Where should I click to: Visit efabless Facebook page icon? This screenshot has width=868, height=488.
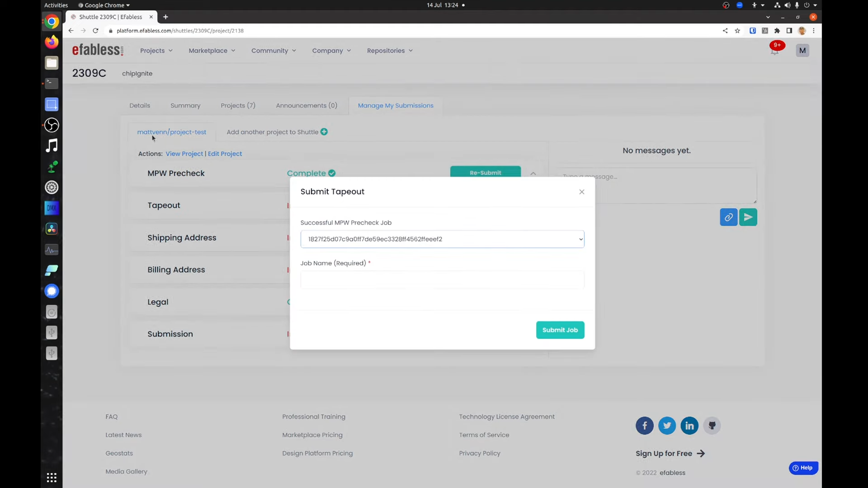[644, 426]
